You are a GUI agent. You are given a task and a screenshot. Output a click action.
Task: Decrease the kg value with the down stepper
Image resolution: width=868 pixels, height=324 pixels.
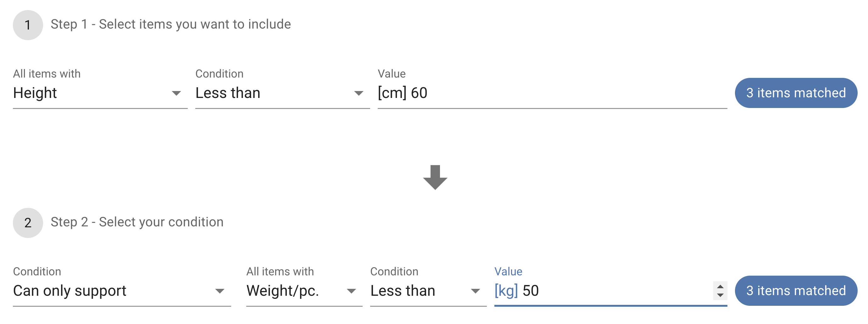[720, 295]
